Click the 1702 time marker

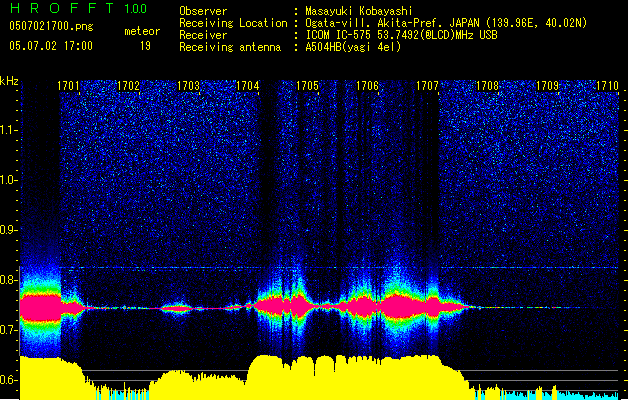128,86
